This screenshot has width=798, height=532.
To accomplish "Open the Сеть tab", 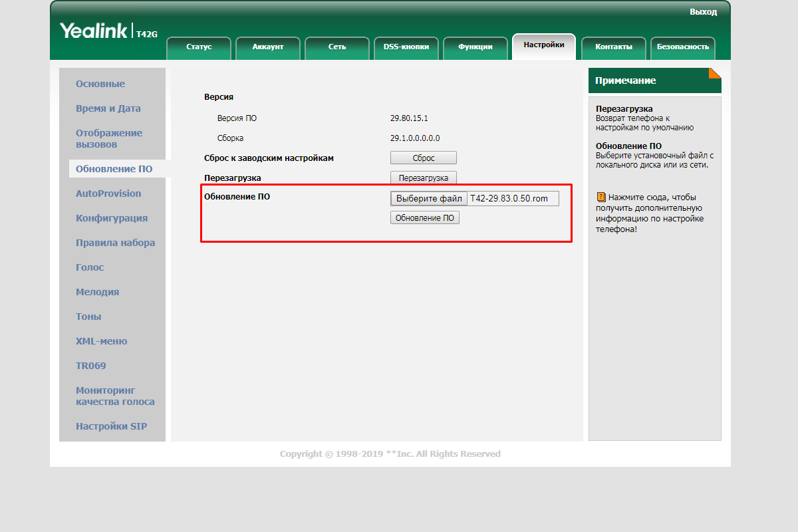I will (x=337, y=47).
